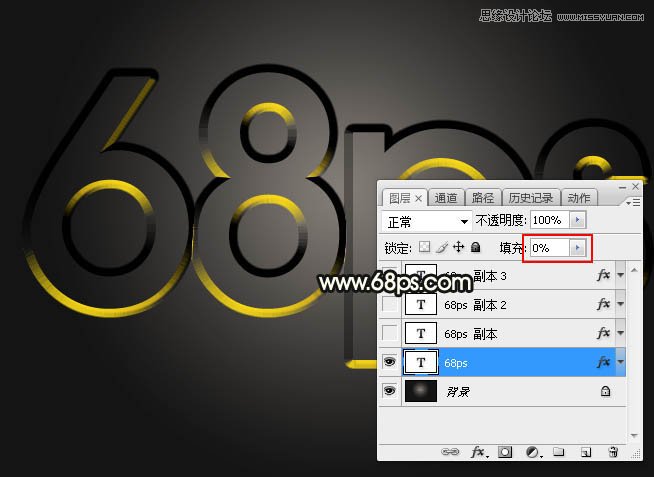Viewport: 654px width, 477px height.
Task: Open the add layer style fx menu
Action: [478, 452]
